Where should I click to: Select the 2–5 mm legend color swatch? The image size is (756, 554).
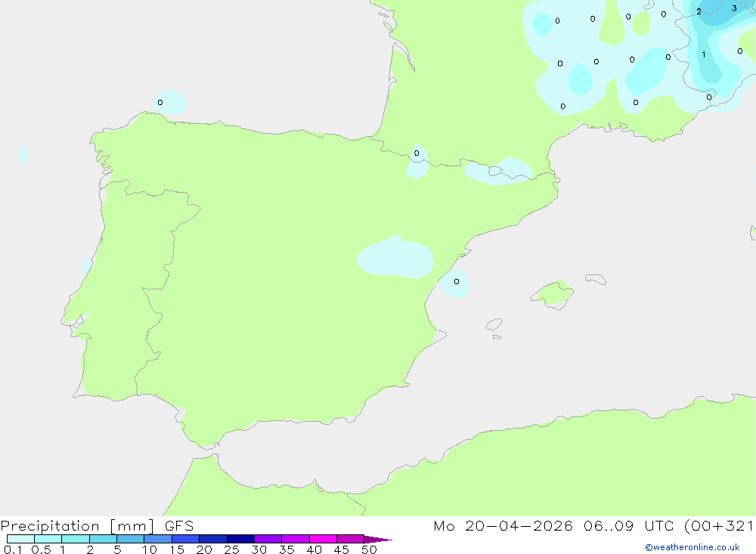tap(103, 539)
